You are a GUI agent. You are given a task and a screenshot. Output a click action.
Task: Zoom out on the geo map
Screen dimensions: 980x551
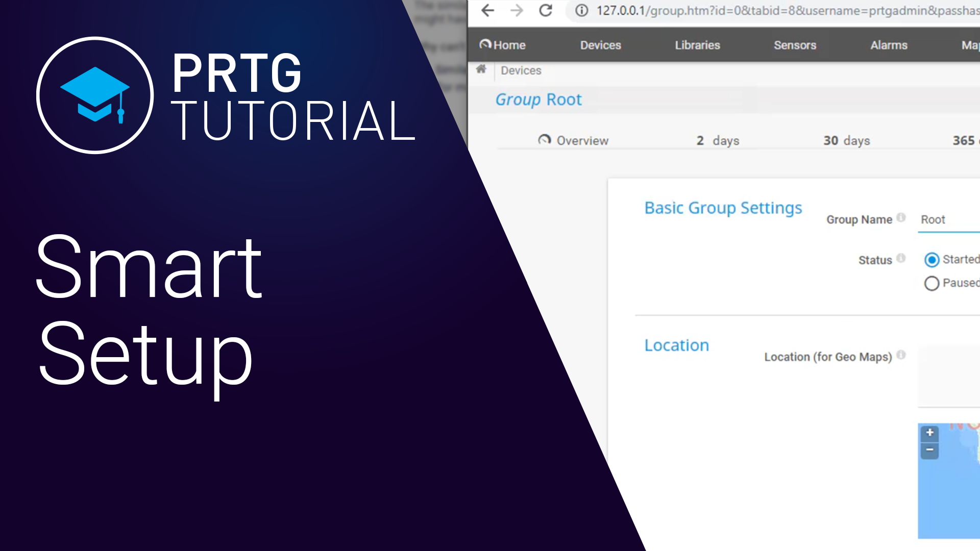[929, 449]
